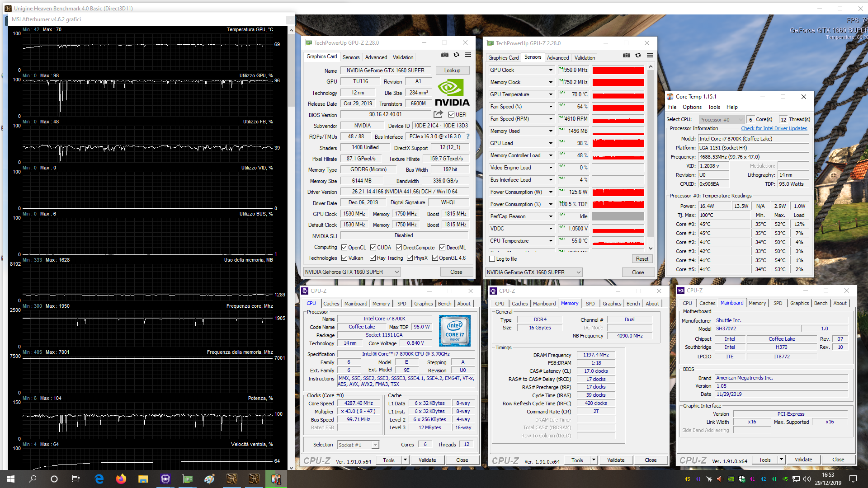868x488 pixels.
Task: Click the NVIDIA logo in GPU-Z
Action: 452,93
